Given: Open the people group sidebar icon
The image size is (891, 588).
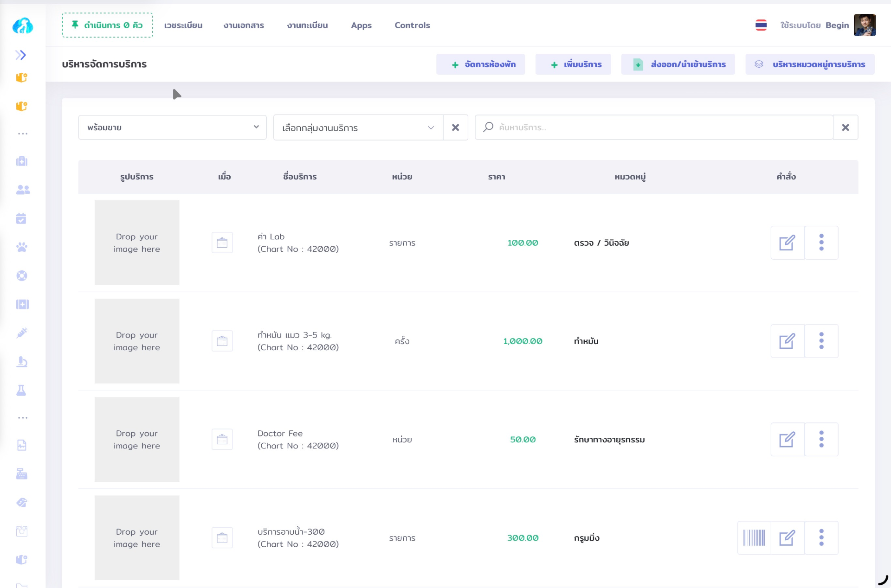Looking at the screenshot, I should pyautogui.click(x=23, y=190).
